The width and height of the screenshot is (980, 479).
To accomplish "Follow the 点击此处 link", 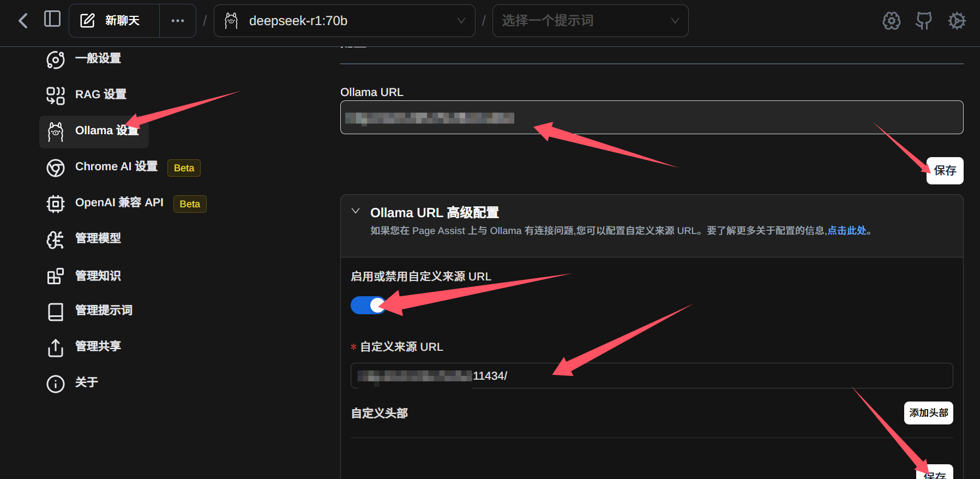I will (847, 231).
